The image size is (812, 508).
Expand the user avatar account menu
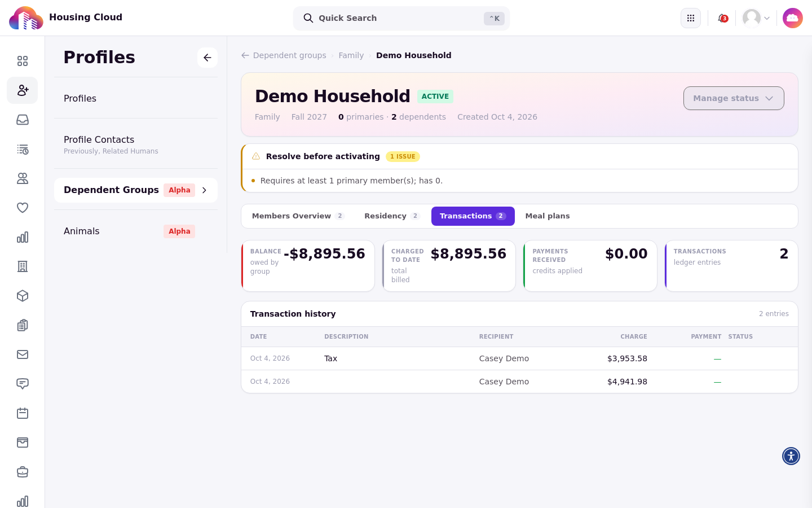click(756, 18)
